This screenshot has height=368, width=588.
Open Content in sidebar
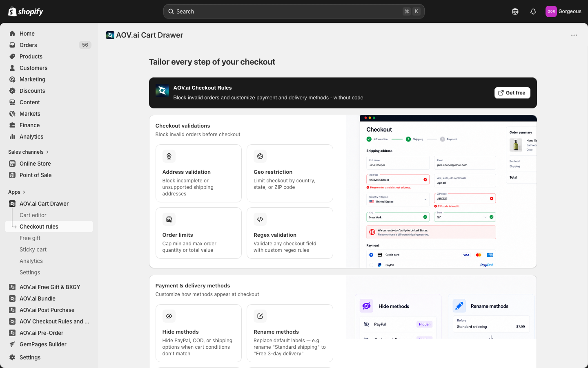tap(49, 102)
